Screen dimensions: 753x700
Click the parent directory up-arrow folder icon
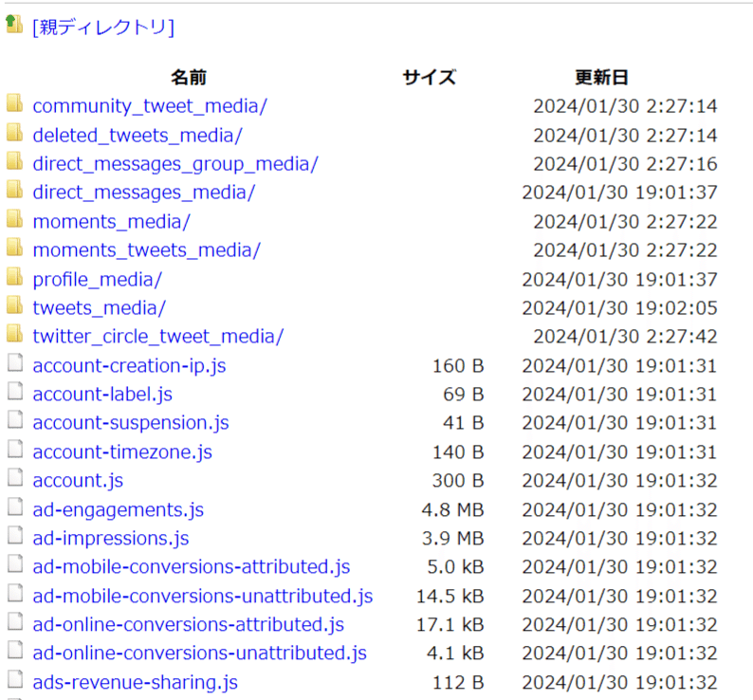coord(14,24)
